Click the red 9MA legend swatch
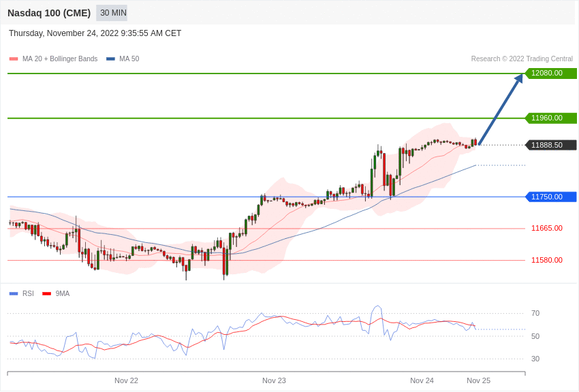Viewport: 579px width, 392px height. click(x=46, y=293)
